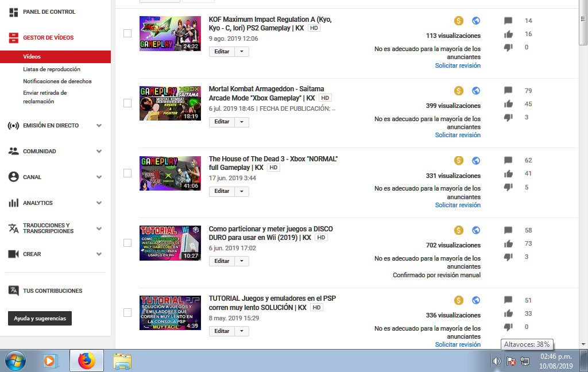
Task: Click the Traducciones y Transcripciones translate icon
Action: [14, 228]
